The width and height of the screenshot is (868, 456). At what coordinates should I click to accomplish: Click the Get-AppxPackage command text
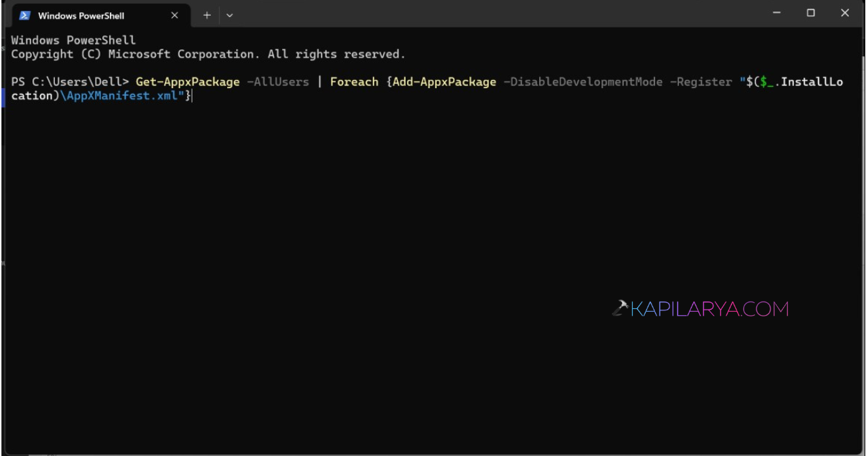coord(188,82)
